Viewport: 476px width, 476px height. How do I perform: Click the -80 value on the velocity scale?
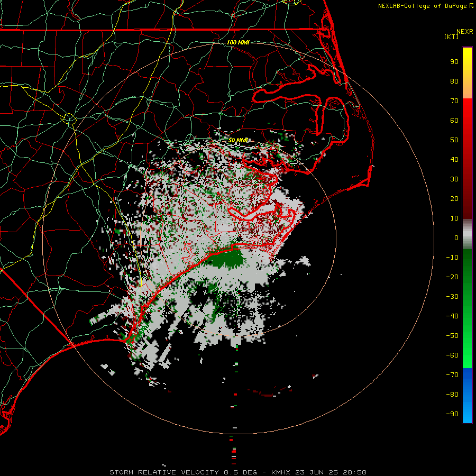tap(452, 395)
